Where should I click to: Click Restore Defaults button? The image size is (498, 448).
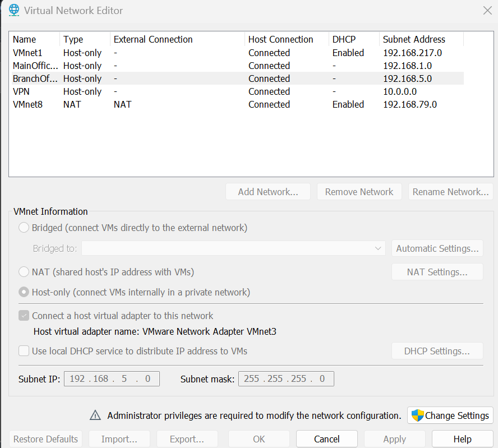tap(46, 439)
